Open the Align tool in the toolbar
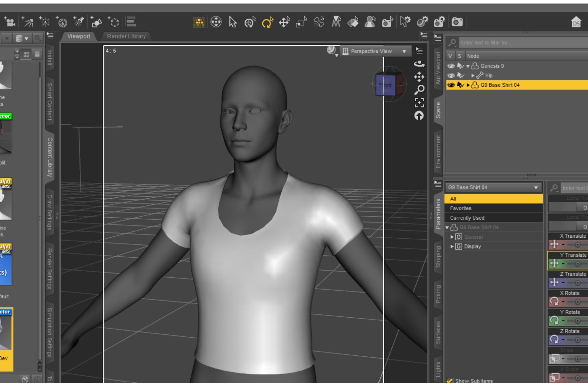This screenshot has width=588, height=383. 131,22
